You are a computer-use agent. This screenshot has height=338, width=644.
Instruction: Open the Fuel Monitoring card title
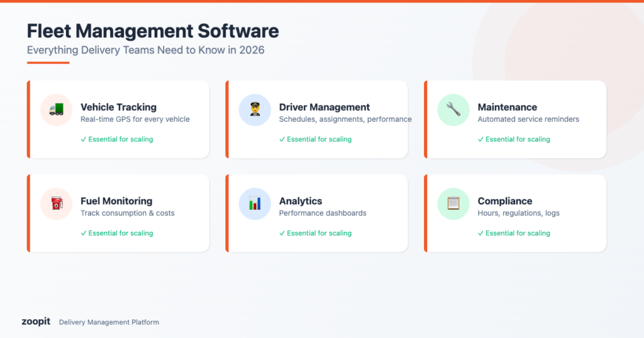pos(116,201)
